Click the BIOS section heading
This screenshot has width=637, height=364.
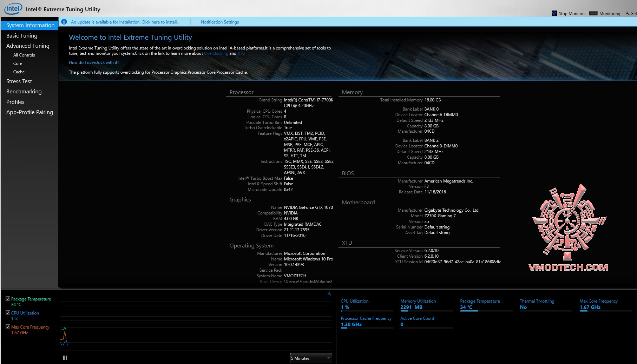[x=348, y=173]
